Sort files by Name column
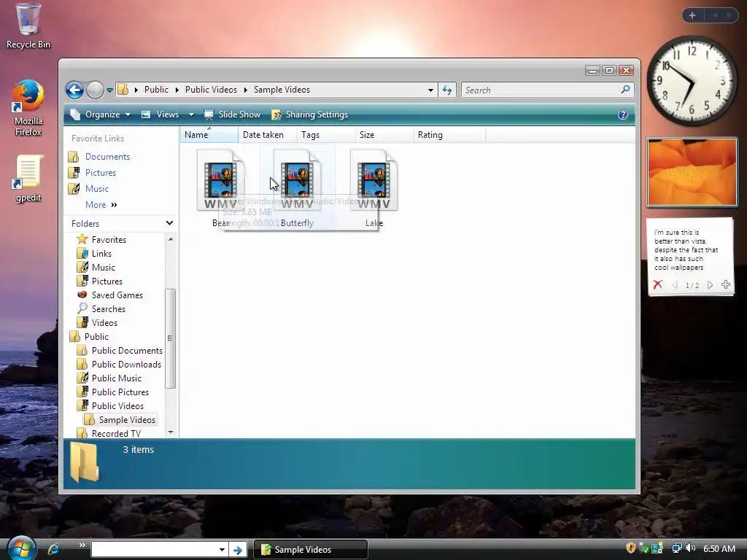The image size is (747, 560). tap(209, 135)
